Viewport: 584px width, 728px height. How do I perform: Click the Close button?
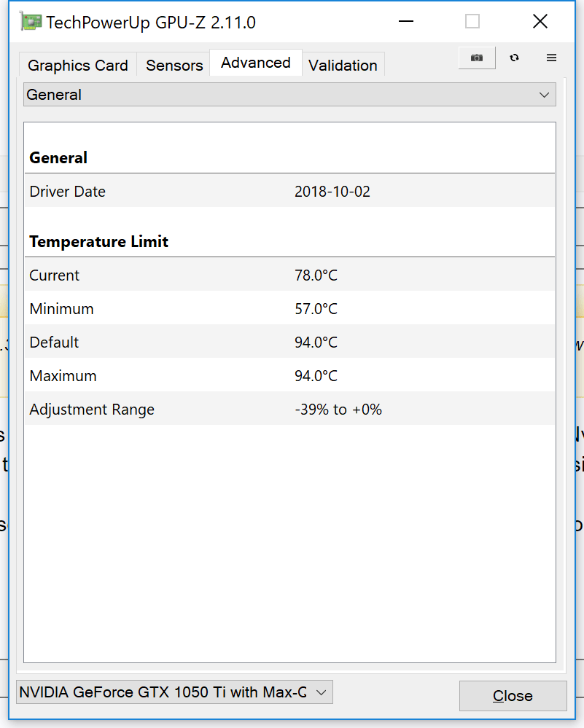(x=513, y=695)
